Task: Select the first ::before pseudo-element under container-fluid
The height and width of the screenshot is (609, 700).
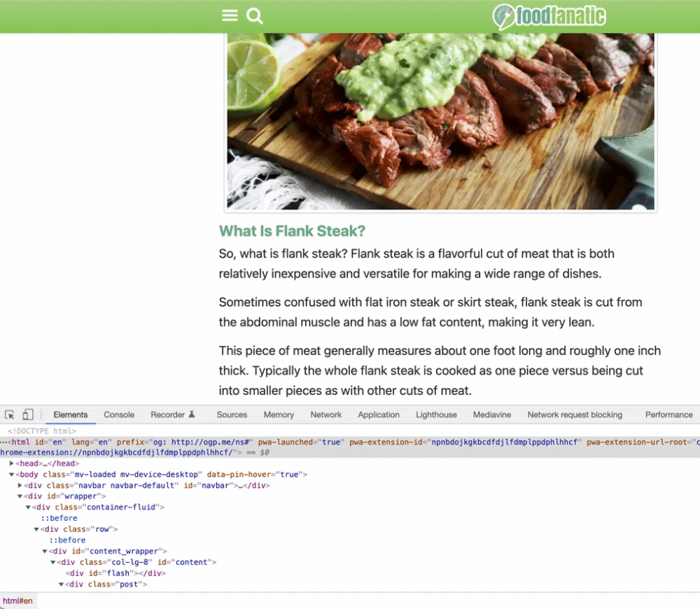Action: coord(59,519)
